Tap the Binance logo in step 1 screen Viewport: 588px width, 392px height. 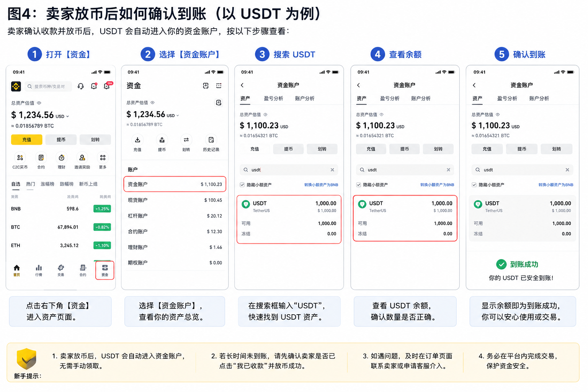[16, 87]
